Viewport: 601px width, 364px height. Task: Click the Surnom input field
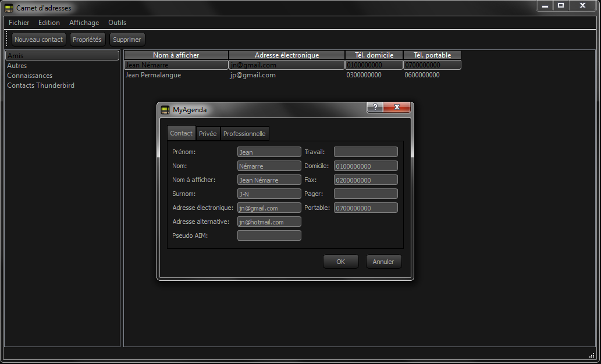click(269, 194)
